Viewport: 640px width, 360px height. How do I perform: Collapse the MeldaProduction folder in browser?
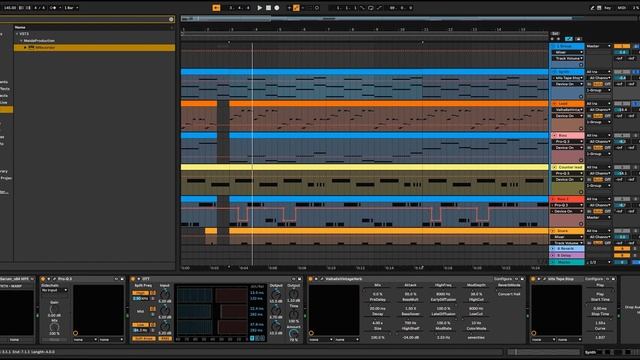pyautogui.click(x=21, y=41)
